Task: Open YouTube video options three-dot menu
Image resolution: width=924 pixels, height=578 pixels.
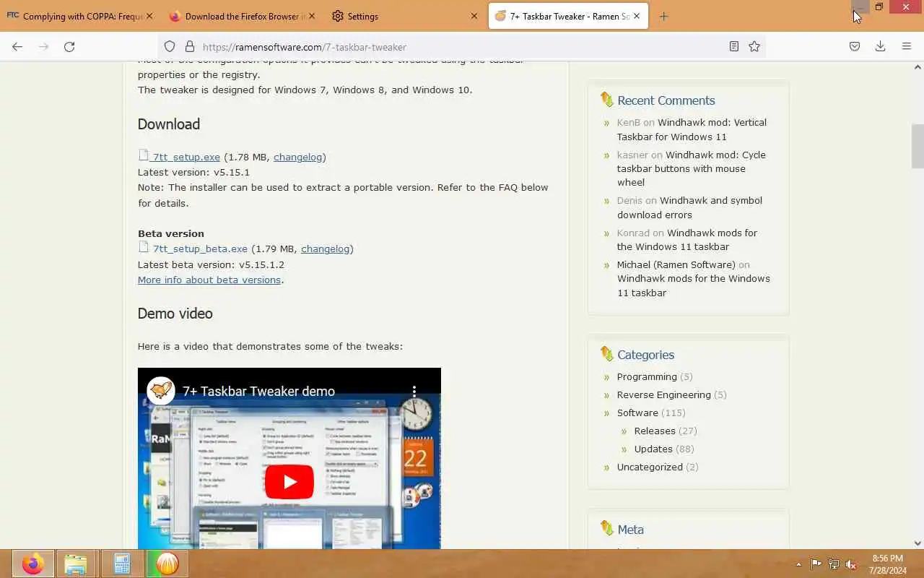Action: pos(414,391)
